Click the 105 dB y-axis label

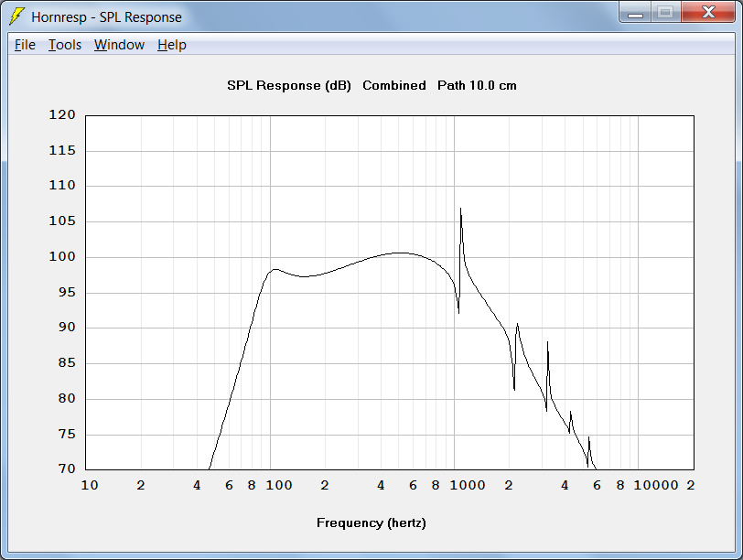(62, 221)
